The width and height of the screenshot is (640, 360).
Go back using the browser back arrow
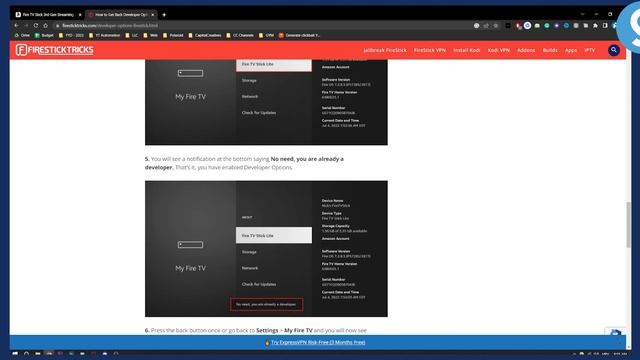(x=16, y=25)
